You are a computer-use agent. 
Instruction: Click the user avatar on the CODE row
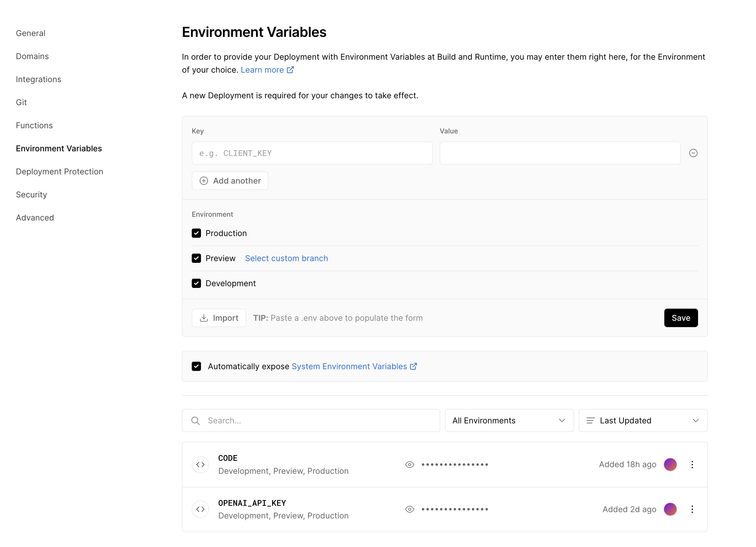click(670, 464)
